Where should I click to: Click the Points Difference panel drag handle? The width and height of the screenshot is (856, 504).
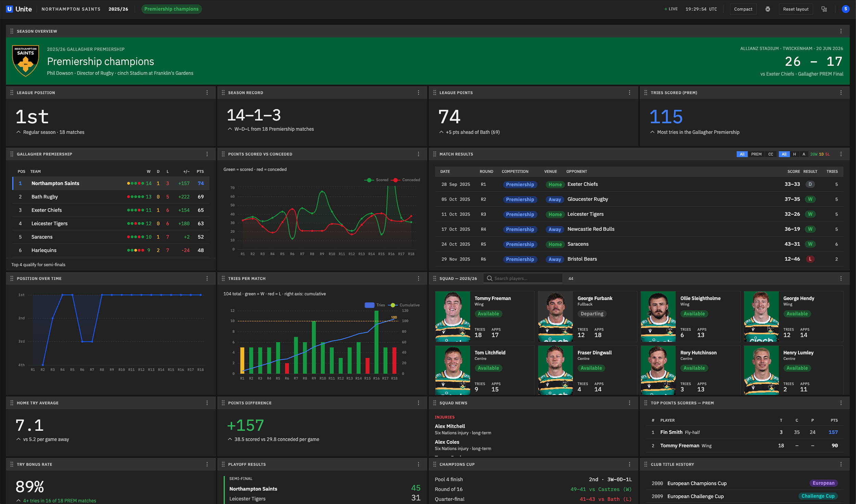click(x=223, y=403)
